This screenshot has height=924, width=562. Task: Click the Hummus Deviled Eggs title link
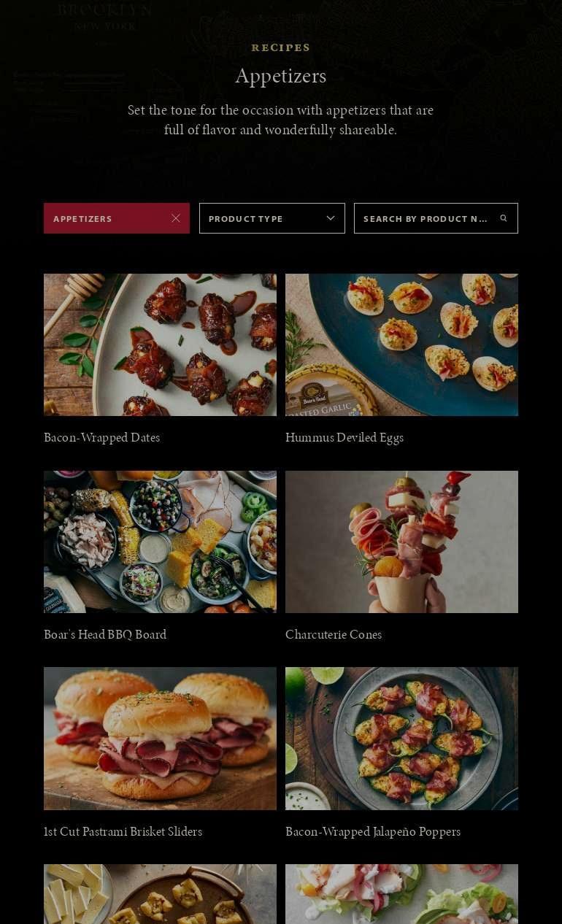coord(344,437)
